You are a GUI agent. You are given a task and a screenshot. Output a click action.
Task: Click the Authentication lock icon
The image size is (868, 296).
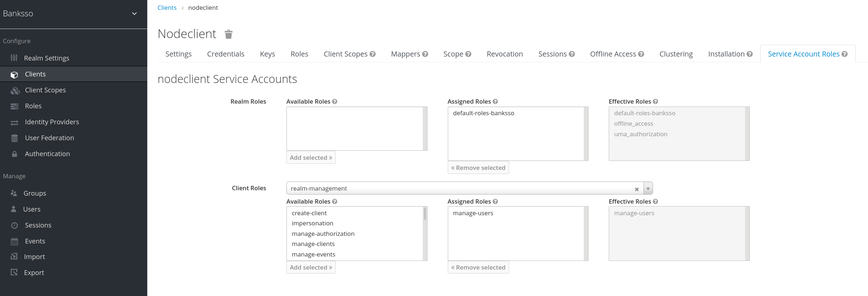coord(15,154)
